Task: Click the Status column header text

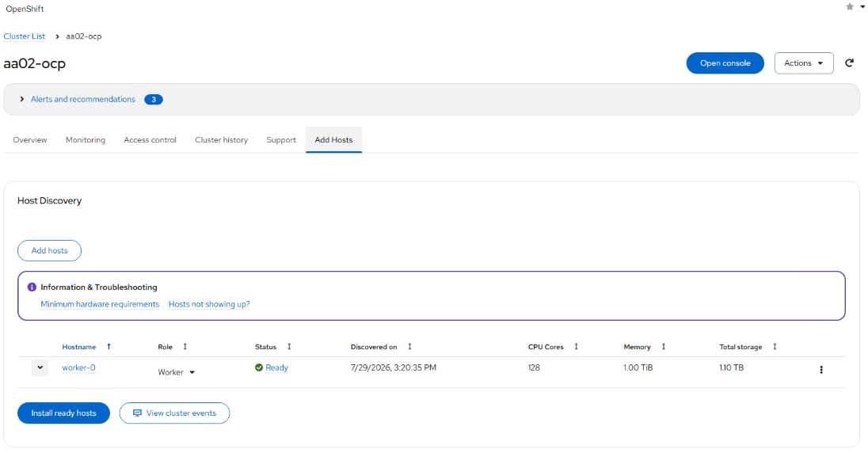Action: click(266, 347)
